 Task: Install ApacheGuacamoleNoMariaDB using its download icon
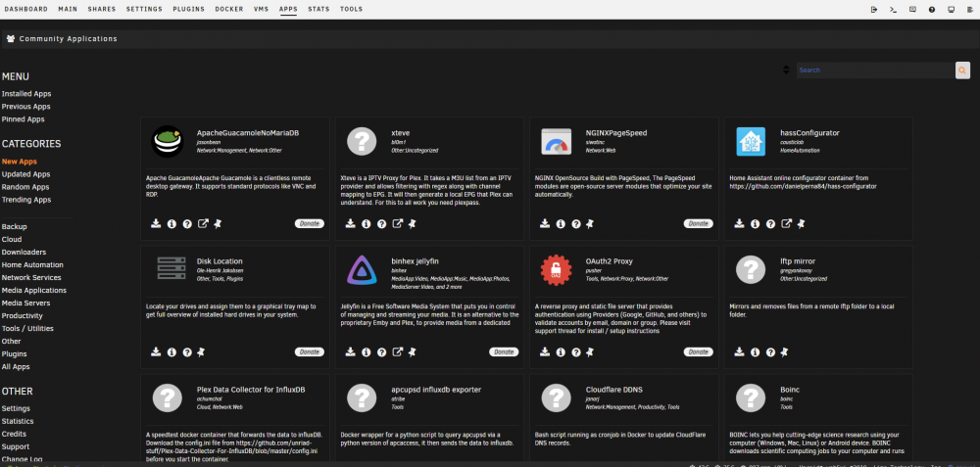156,223
